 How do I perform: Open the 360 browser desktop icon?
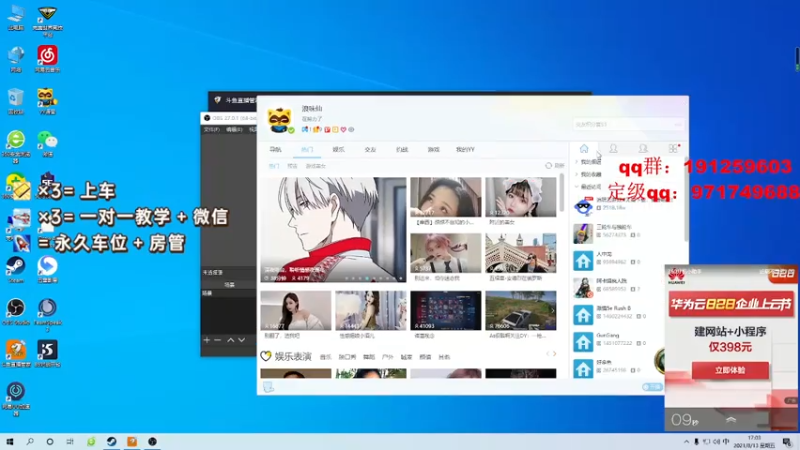coord(16,145)
